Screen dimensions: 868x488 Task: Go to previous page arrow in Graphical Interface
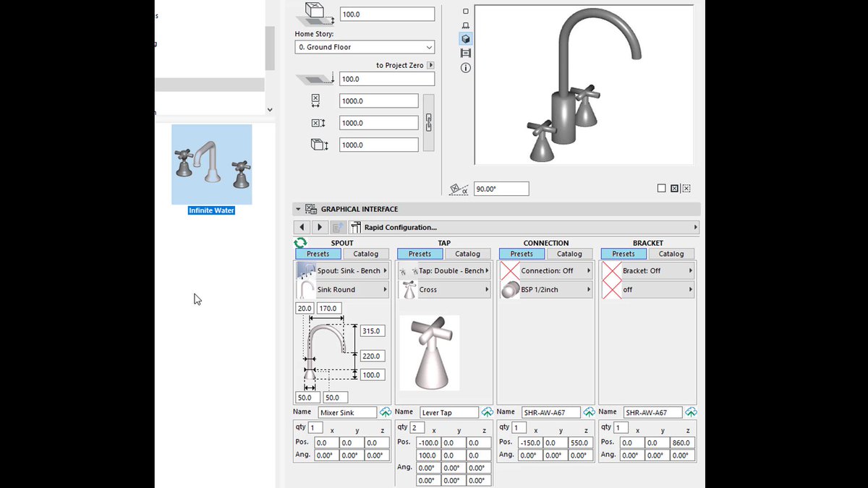click(302, 227)
